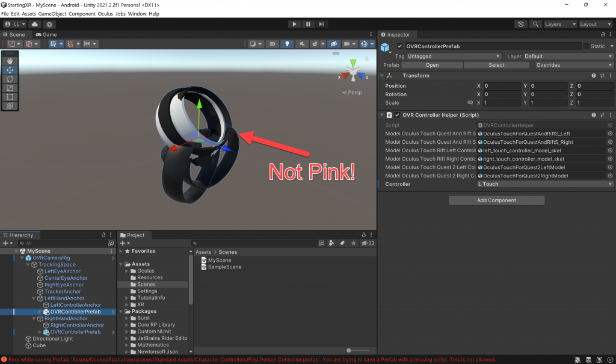Screen dimensions: 616x364
Task: Select the Scale tool
Action: click(10, 88)
